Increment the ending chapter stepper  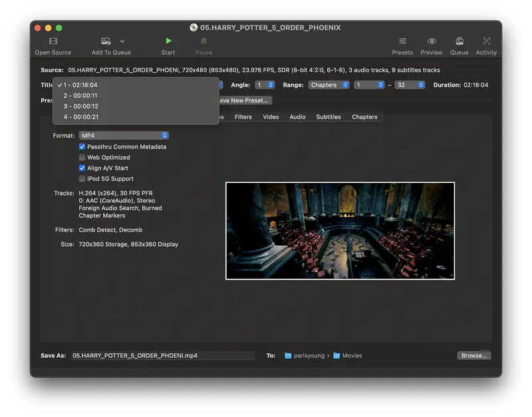click(422, 84)
